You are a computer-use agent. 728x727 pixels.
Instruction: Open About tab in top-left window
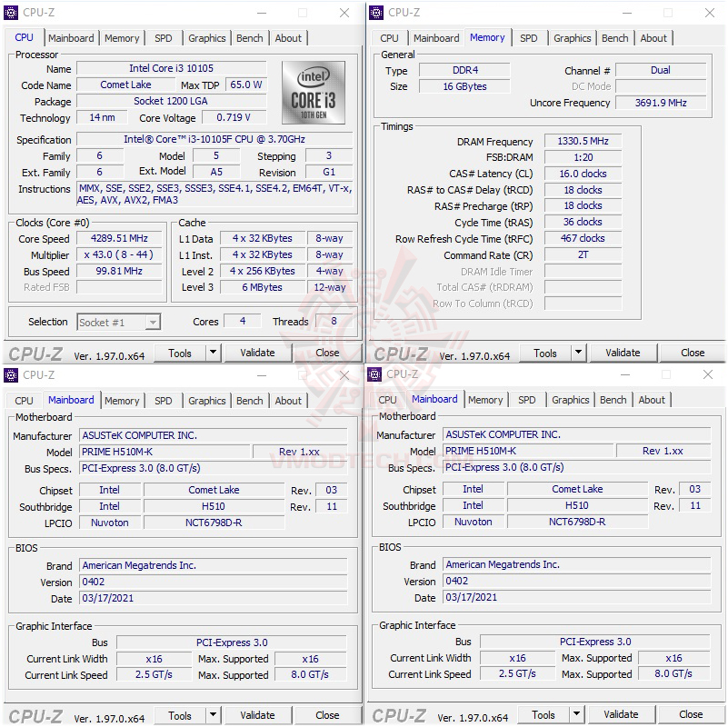[x=288, y=38]
